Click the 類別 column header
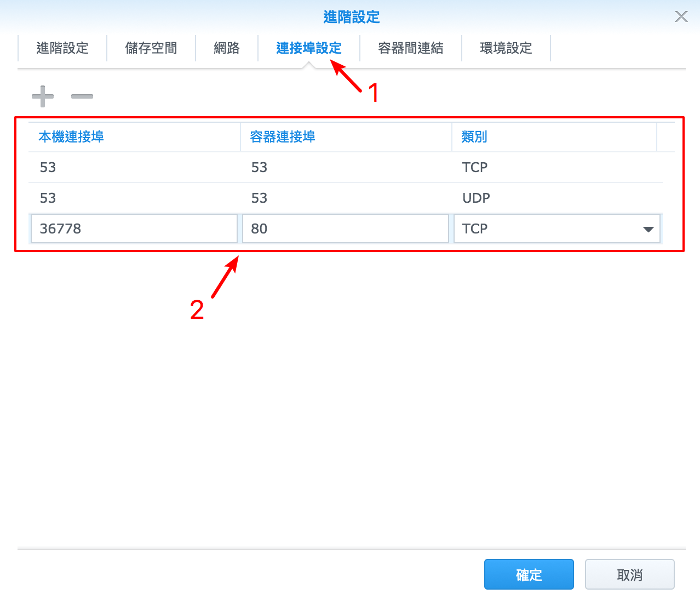The height and width of the screenshot is (594, 700). pyautogui.click(x=473, y=137)
